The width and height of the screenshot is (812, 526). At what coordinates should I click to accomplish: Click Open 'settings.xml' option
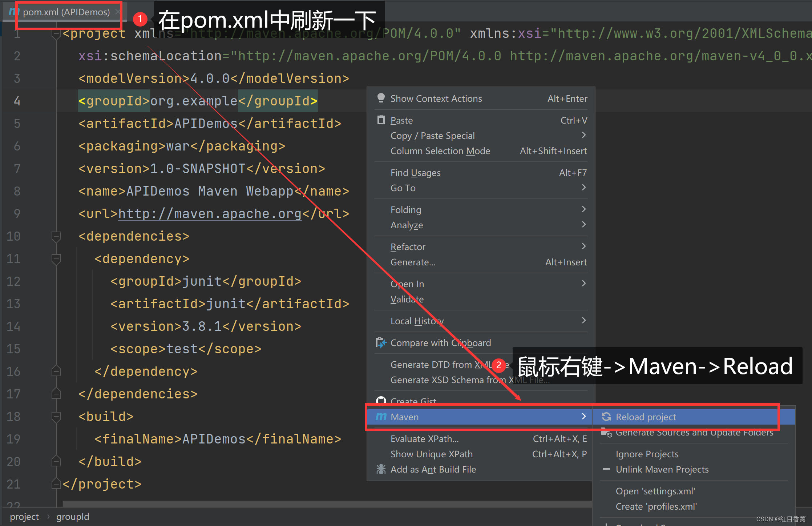(655, 491)
